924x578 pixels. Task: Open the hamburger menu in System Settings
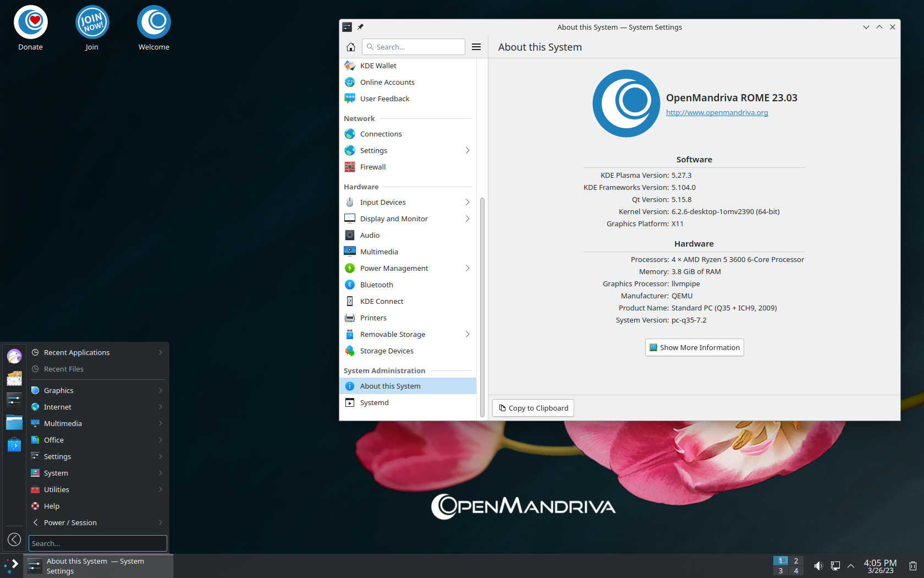[x=476, y=47]
